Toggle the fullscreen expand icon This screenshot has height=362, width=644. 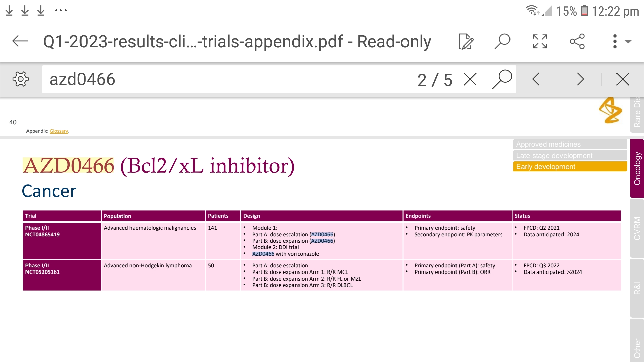[540, 41]
